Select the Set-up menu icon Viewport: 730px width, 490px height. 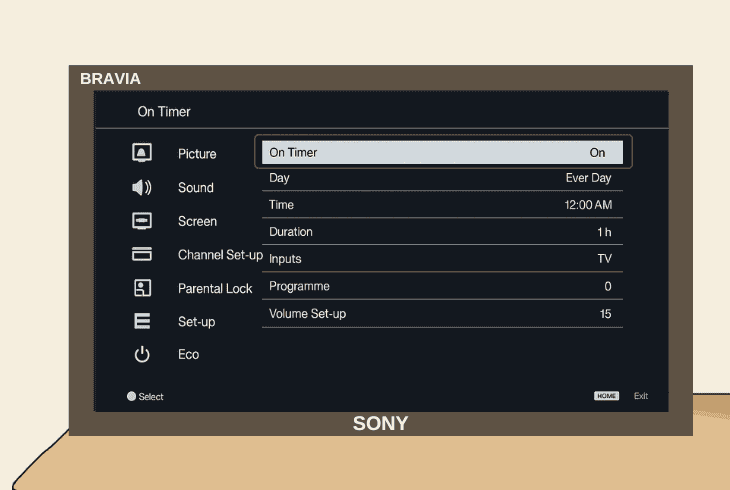pyautogui.click(x=142, y=321)
